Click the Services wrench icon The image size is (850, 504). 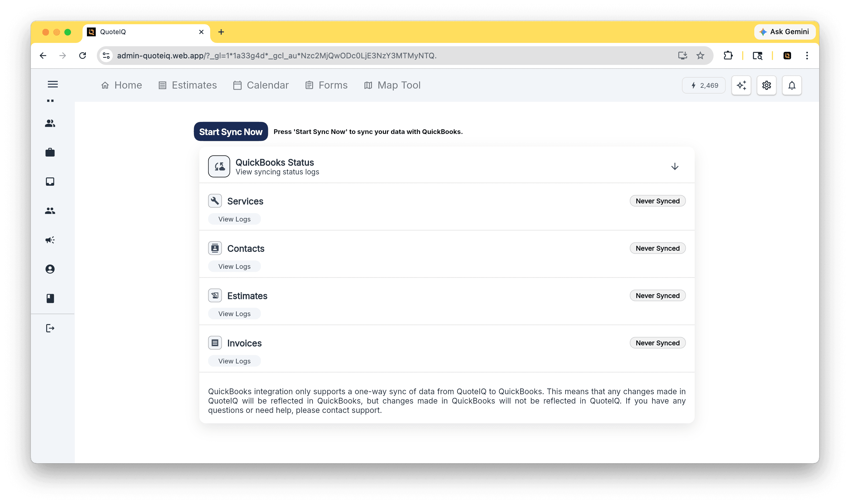215,201
